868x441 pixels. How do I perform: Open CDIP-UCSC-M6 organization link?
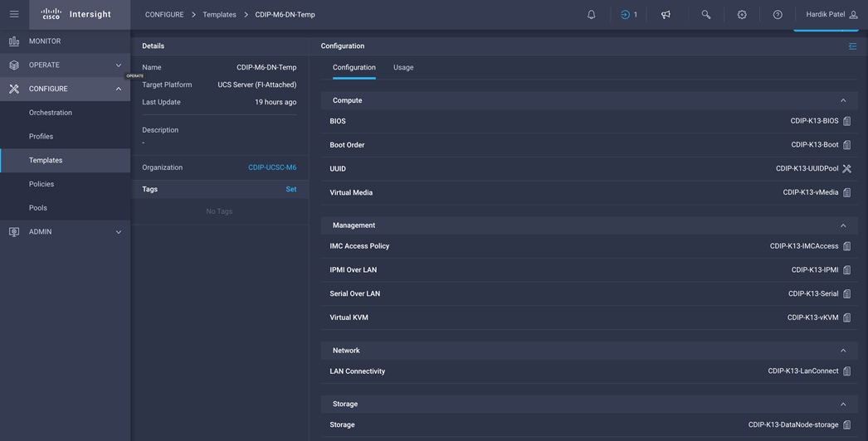272,167
